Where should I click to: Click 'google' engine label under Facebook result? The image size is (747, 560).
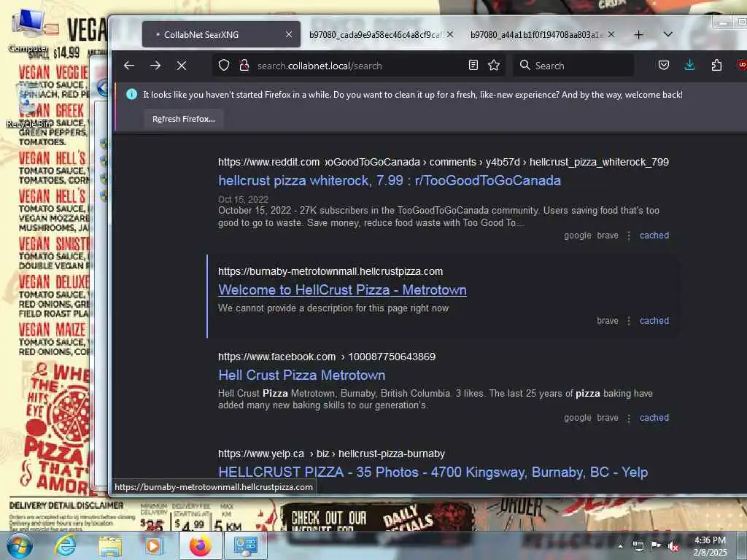point(578,418)
